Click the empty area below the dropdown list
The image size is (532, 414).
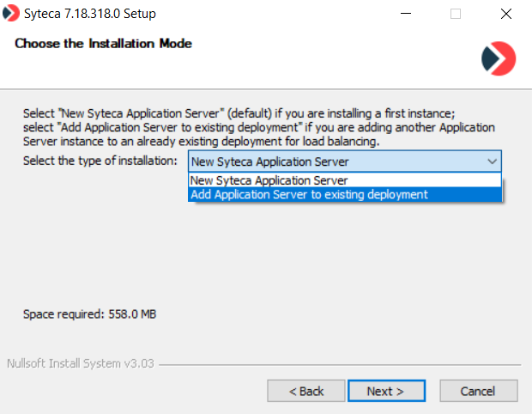(x=343, y=258)
